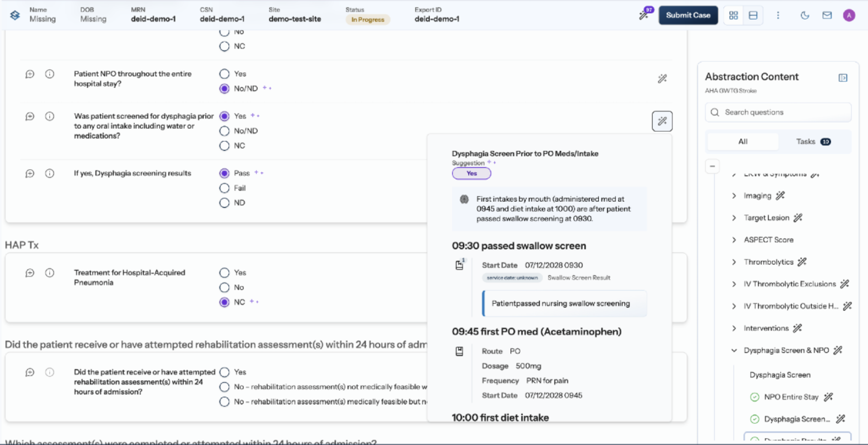Image resolution: width=868 pixels, height=445 pixels.
Task: Toggle dark mode with the moon icon
Action: 805,15
